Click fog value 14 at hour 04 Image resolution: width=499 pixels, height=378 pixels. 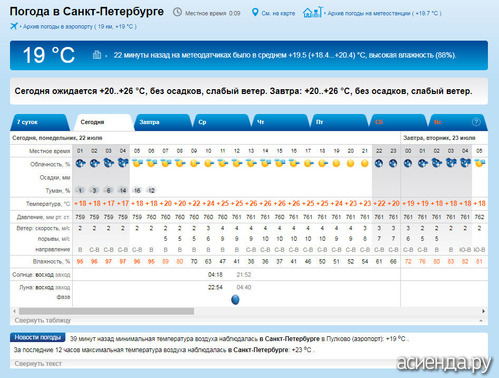123,191
